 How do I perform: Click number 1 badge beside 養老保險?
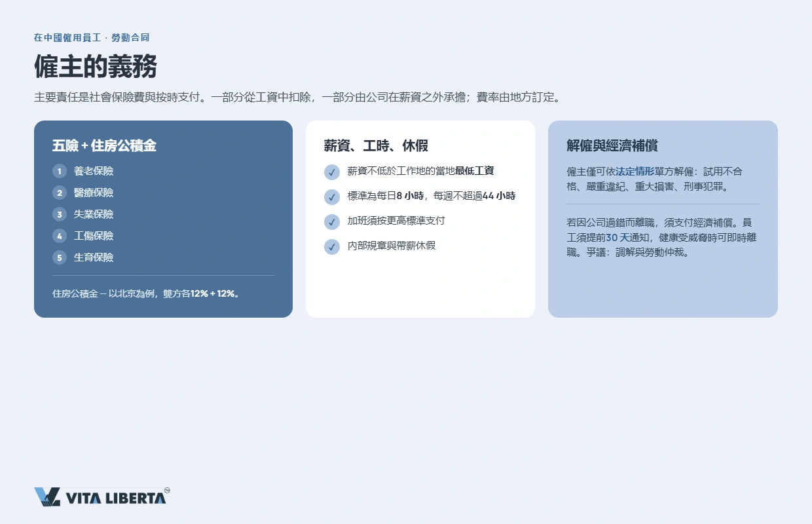pyautogui.click(x=60, y=171)
